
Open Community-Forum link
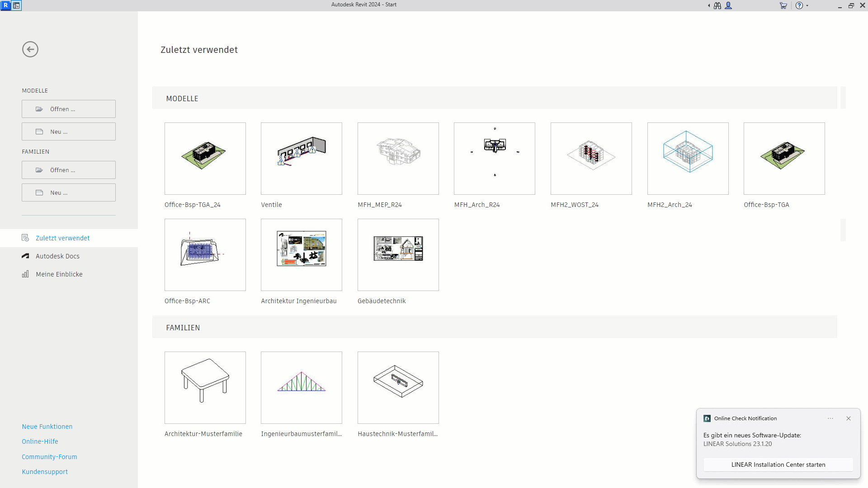(49, 457)
